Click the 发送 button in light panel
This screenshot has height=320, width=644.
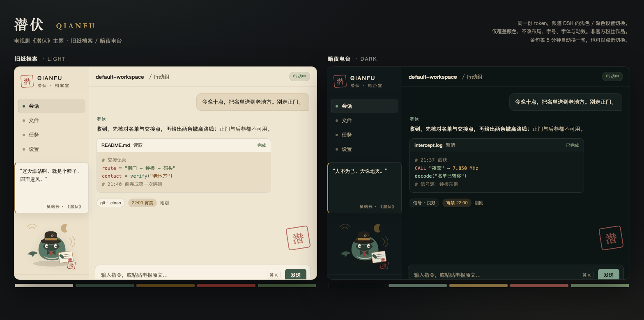296,275
